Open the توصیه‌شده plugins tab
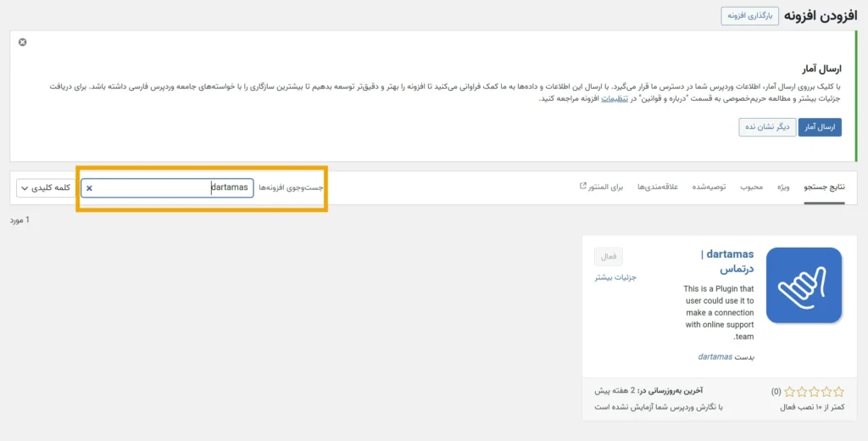This screenshot has height=441, width=868. tap(709, 187)
